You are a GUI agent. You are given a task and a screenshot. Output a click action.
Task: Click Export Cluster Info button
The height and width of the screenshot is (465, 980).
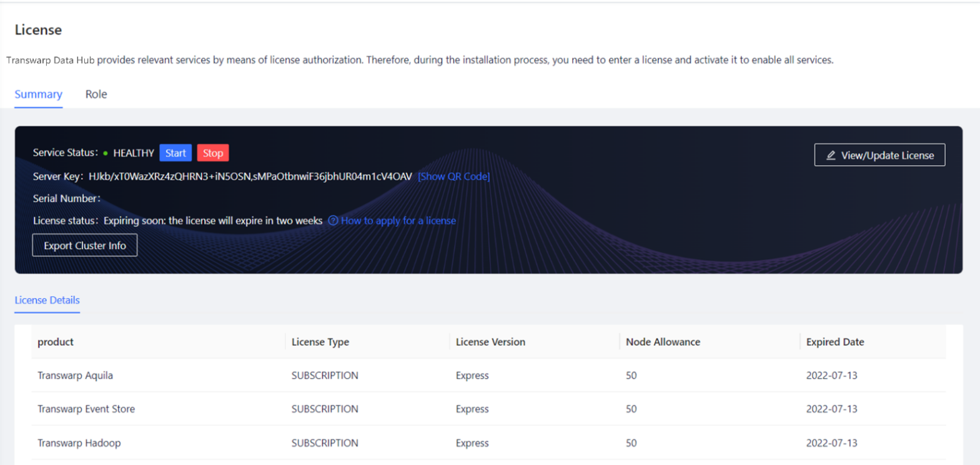tap(85, 245)
